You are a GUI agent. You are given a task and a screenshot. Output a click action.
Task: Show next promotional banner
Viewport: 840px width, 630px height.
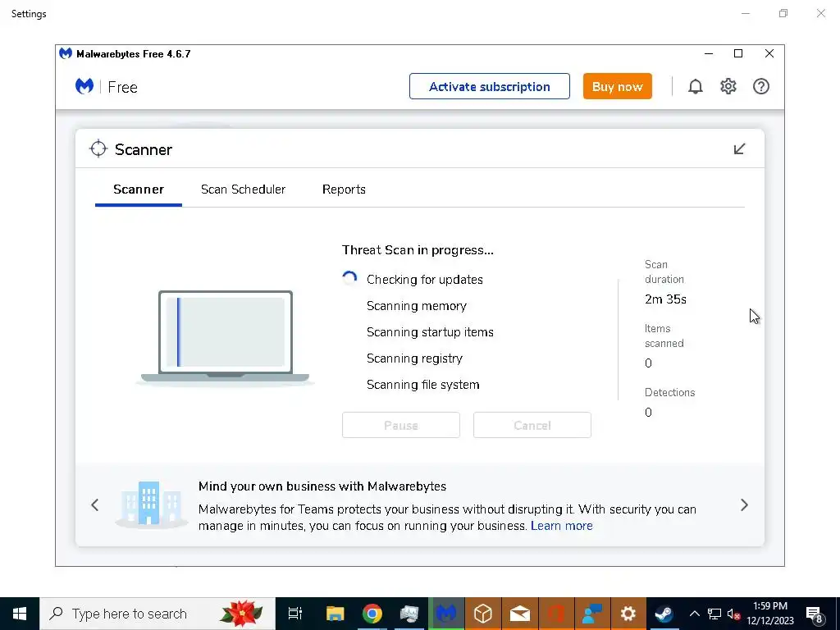tap(744, 504)
